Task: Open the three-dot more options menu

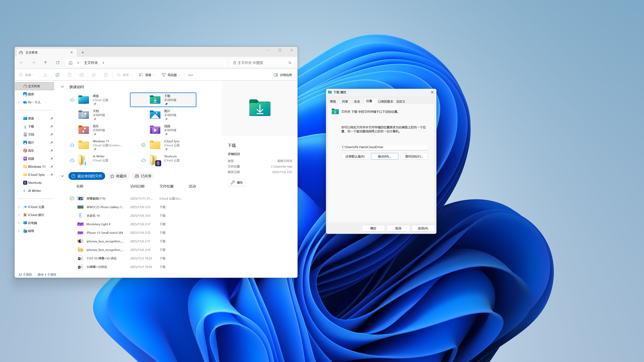Action: (191, 75)
